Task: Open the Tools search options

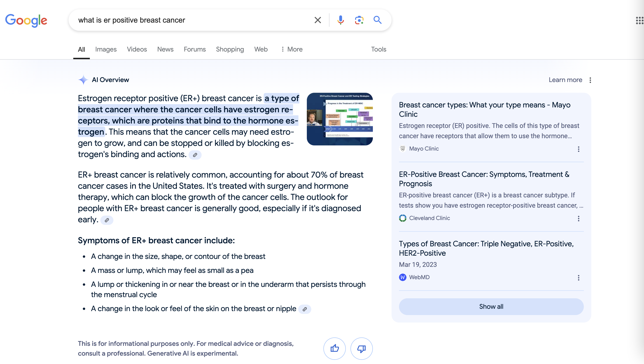Action: pyautogui.click(x=379, y=49)
